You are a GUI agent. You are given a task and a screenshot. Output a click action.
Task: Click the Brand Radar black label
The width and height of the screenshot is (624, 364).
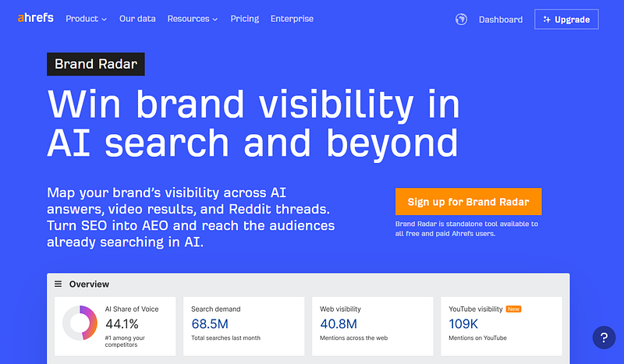click(x=96, y=64)
